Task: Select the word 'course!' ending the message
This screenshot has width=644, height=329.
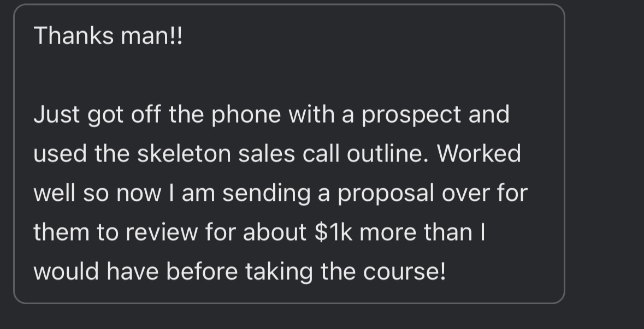Action: [404, 271]
